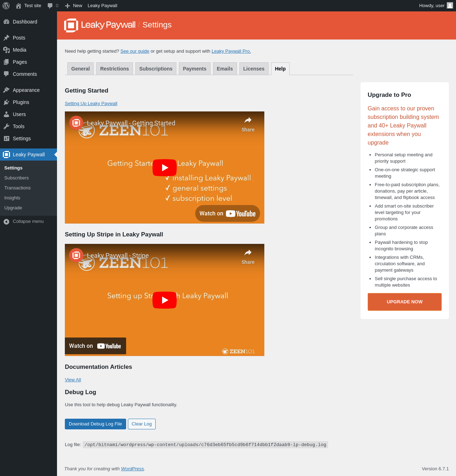Follow the Leaky Paywall Pro link
Viewport: 456px width, 476px height.
[231, 51]
